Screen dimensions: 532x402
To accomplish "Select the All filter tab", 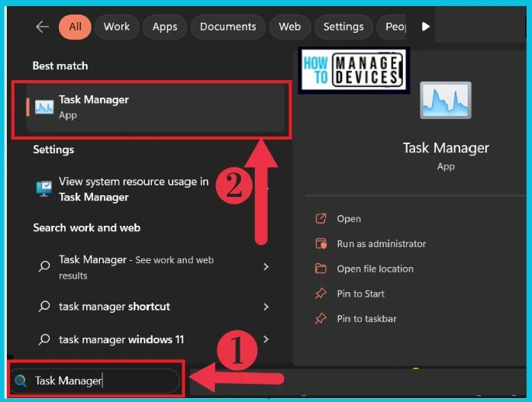I will (x=75, y=27).
